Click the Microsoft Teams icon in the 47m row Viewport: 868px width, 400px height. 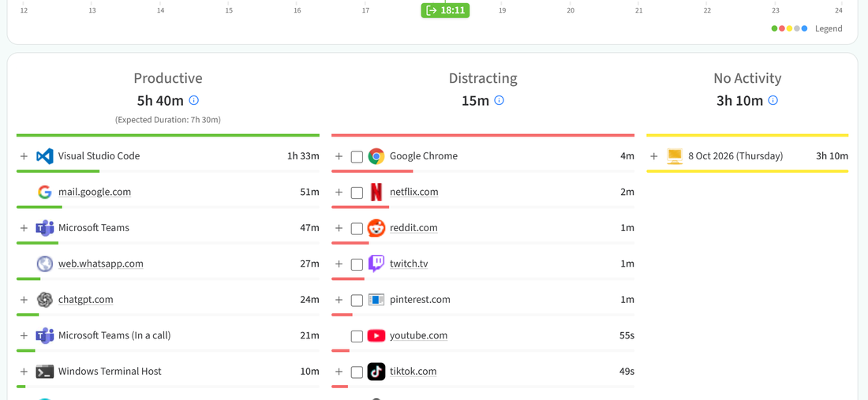pos(45,228)
